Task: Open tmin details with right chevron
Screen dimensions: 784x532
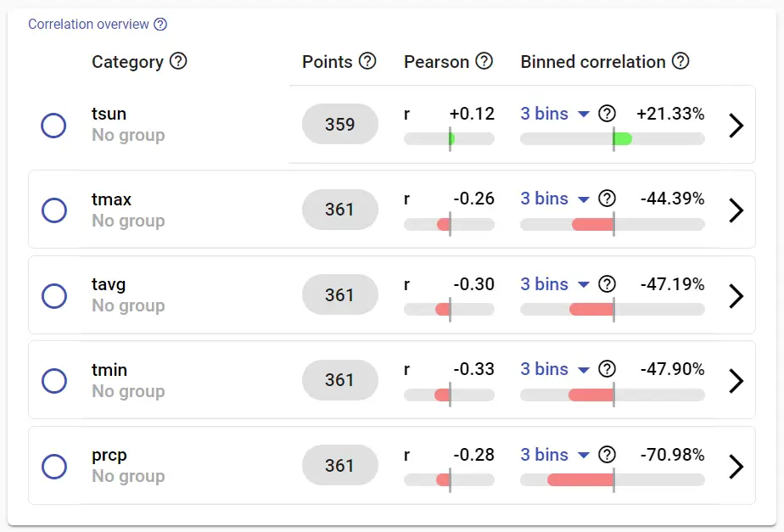Action: click(x=736, y=381)
